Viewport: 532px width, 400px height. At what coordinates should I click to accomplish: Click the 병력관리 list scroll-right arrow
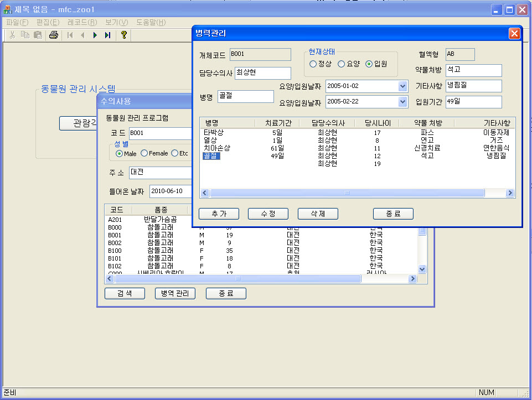point(510,193)
